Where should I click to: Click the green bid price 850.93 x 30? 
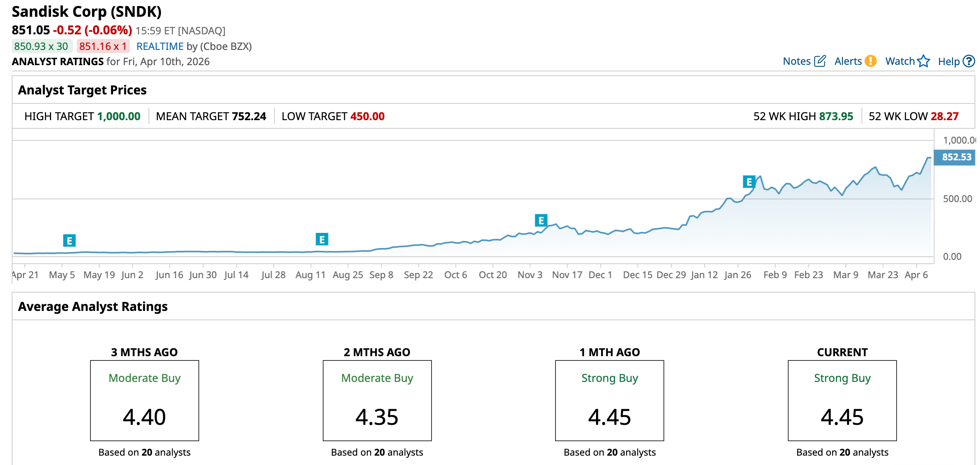[41, 46]
